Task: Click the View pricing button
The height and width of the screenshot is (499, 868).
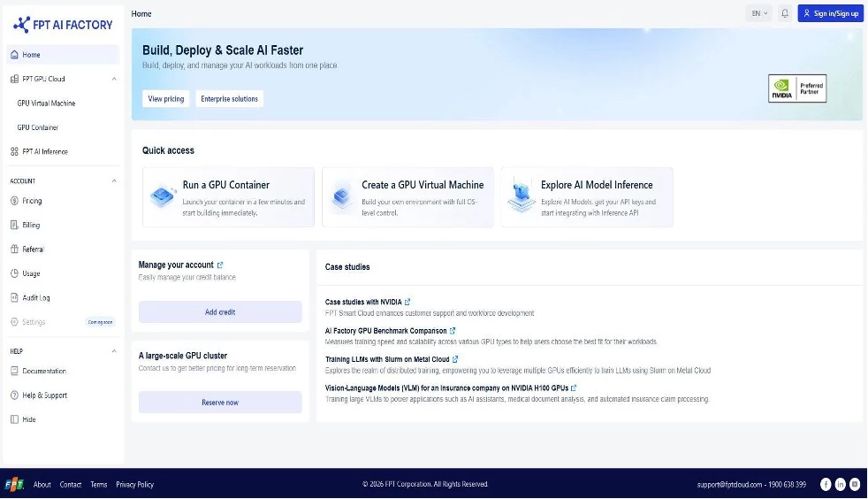Action: coord(166,98)
